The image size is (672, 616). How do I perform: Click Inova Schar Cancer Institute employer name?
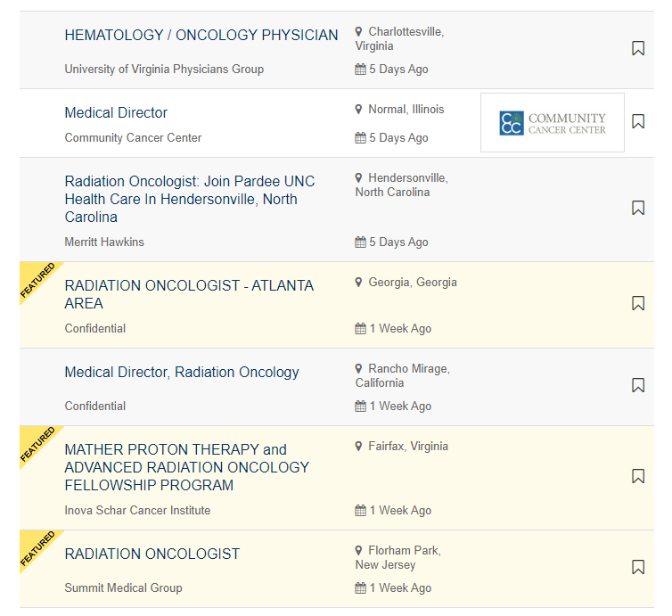click(x=137, y=510)
